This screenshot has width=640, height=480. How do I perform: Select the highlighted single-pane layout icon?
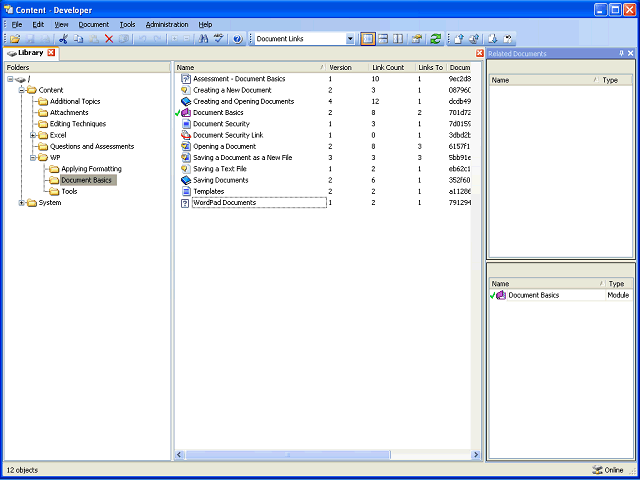(368, 39)
